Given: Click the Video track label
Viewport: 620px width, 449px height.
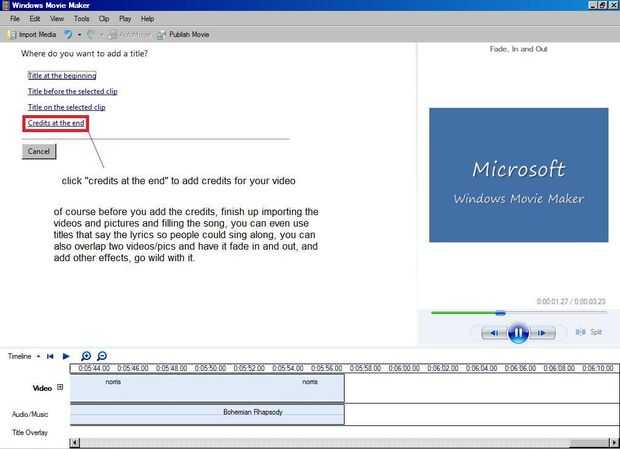Looking at the screenshot, I should (42, 388).
